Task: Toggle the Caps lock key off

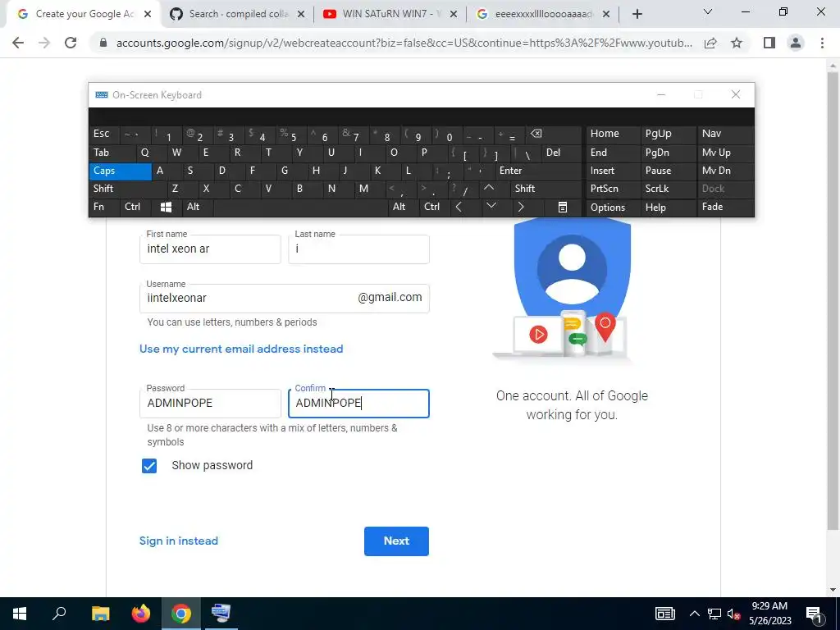Action: pos(120,171)
